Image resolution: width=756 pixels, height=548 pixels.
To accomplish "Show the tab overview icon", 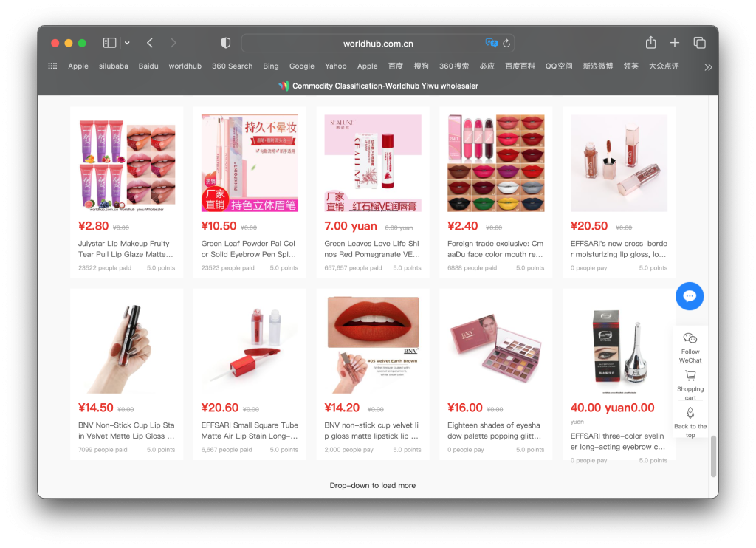I will [x=699, y=43].
